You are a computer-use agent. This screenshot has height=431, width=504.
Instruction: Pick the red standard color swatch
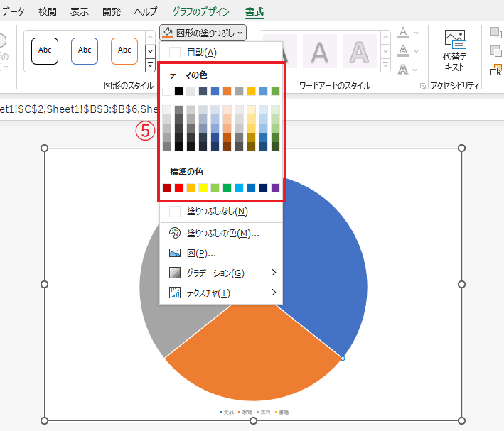click(x=178, y=187)
